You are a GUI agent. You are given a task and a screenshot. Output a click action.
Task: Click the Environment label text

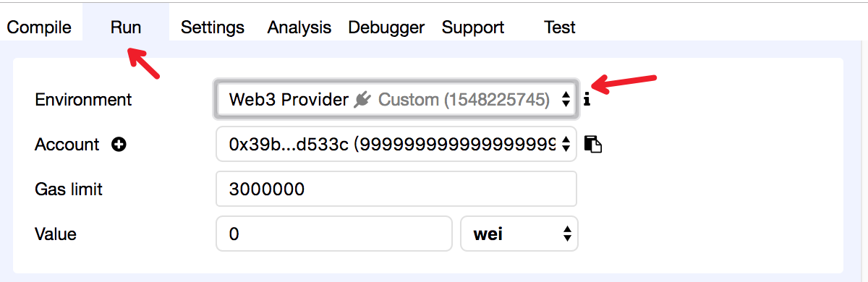tap(83, 100)
